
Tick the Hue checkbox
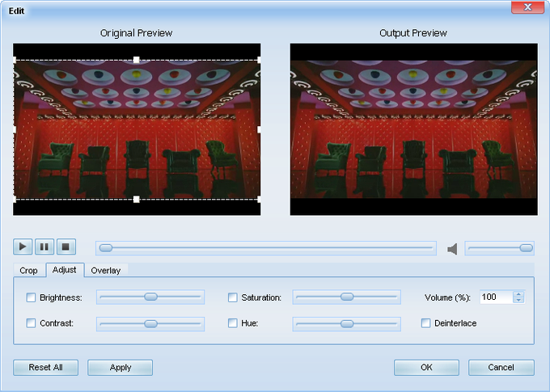pos(233,323)
